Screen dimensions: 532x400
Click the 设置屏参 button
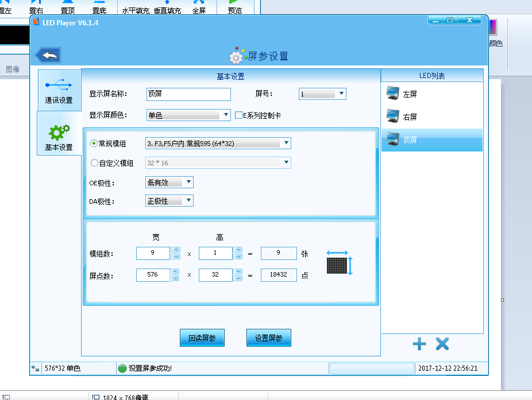pos(268,338)
